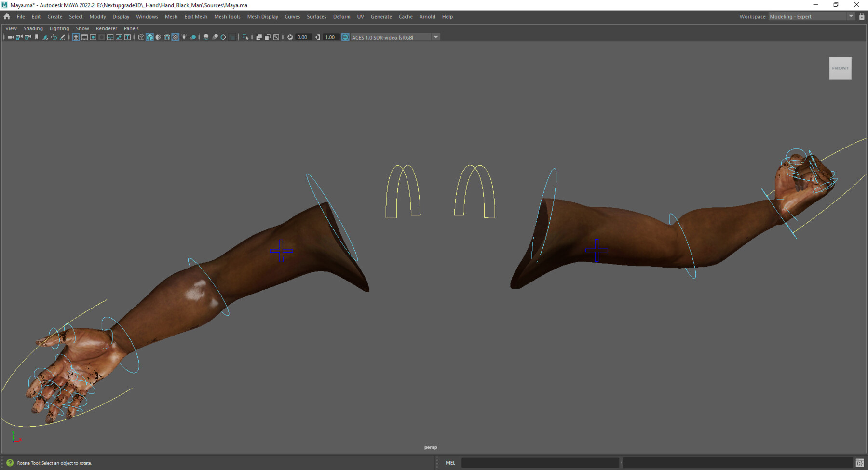This screenshot has height=470, width=868.
Task: Click the FRONT view label
Action: [840, 68]
